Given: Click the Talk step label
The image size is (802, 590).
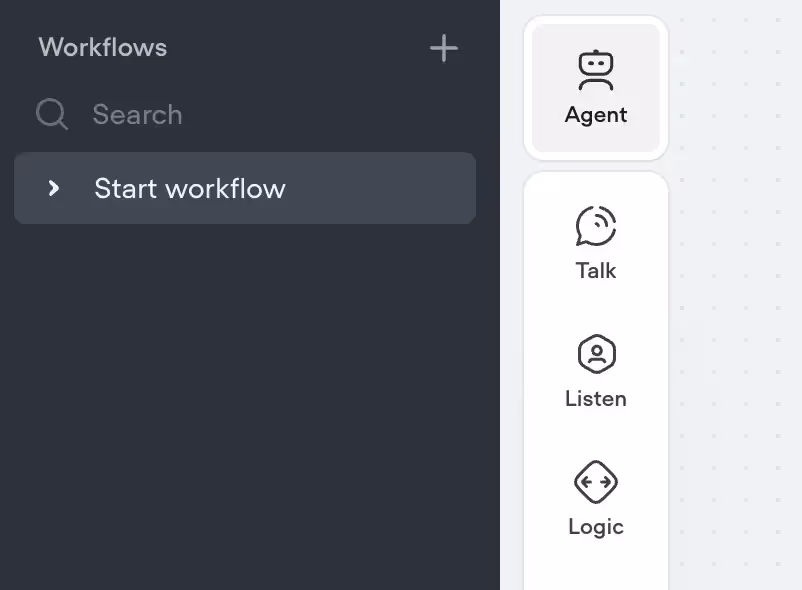Looking at the screenshot, I should (x=596, y=270).
